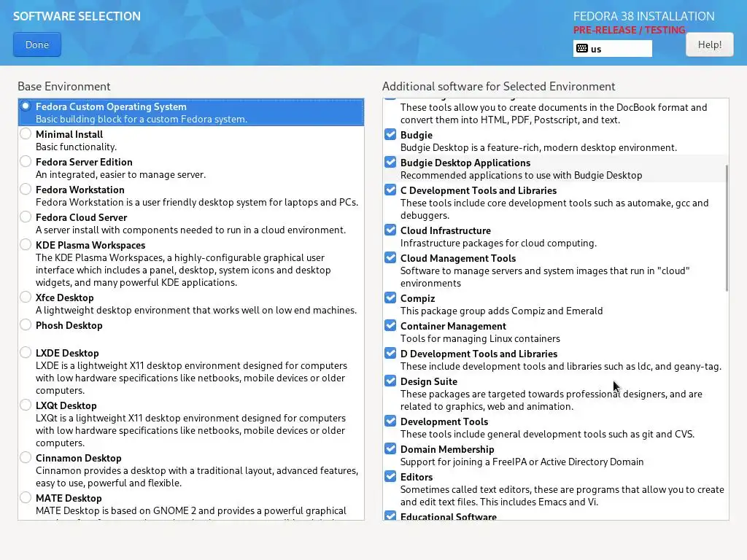Click the keyboard layout icon next to us

click(581, 49)
